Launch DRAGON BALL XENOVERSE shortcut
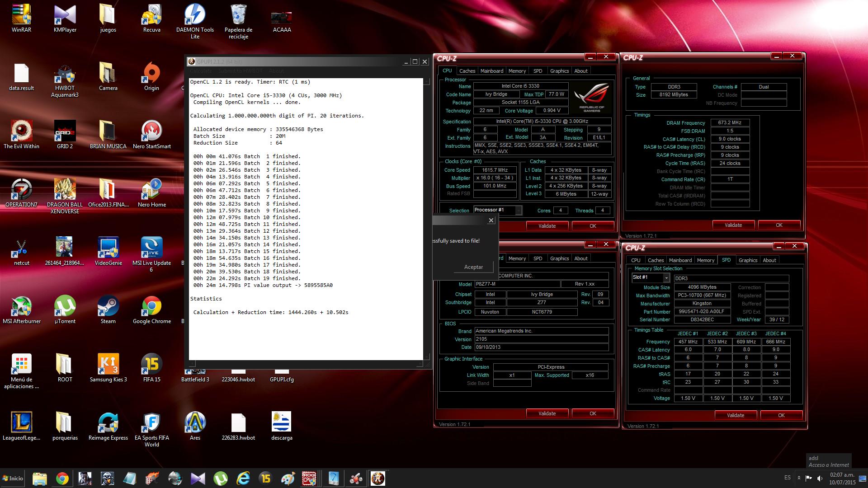868x488 pixels. pyautogui.click(x=65, y=196)
